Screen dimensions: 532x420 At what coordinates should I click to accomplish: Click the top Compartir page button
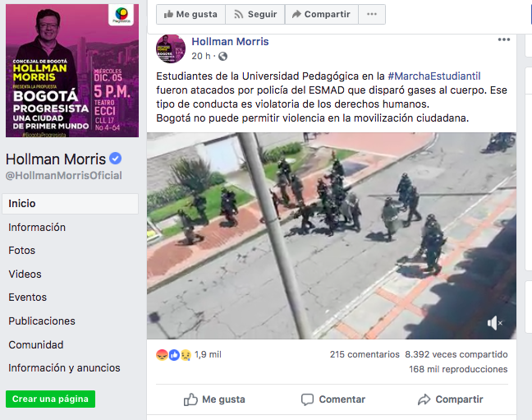pyautogui.click(x=321, y=14)
